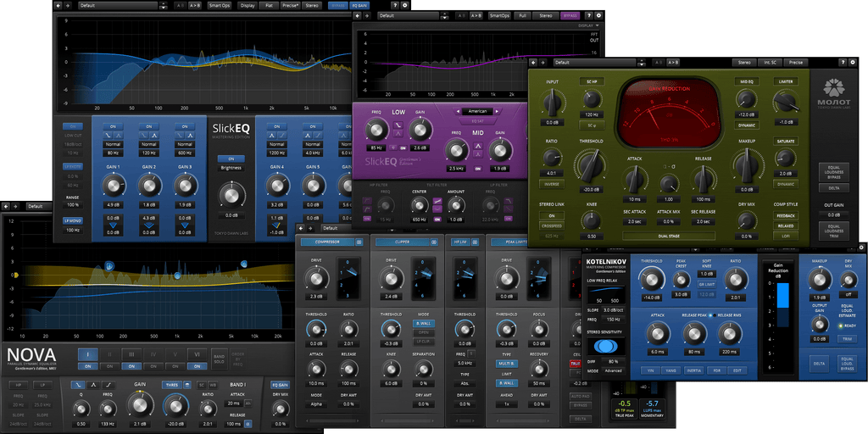Viewport: 868px width, 434px height.
Task: Open Brightness model dropdown in SlickEQ Mastering
Action: (x=232, y=168)
